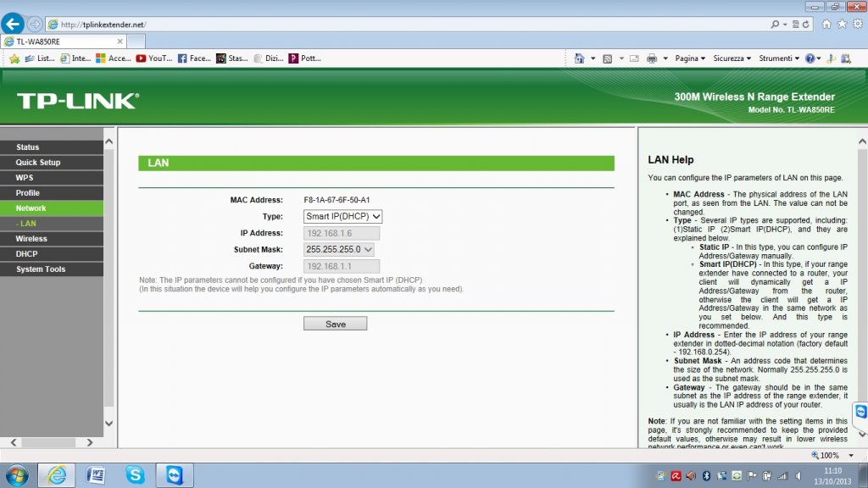Click the browser Forward arrow button
The height and width of the screenshot is (488, 868).
34,25
